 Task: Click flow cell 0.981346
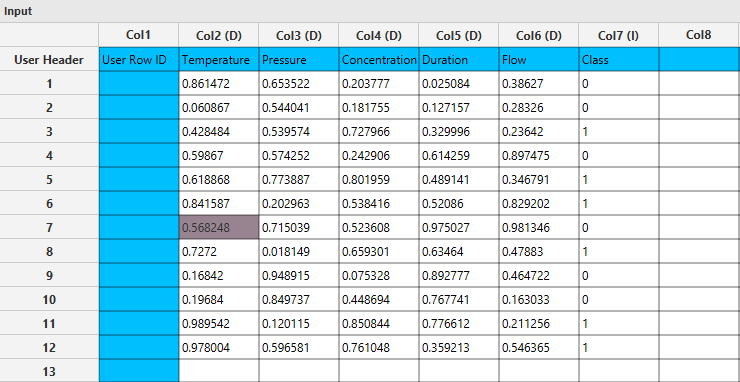539,228
